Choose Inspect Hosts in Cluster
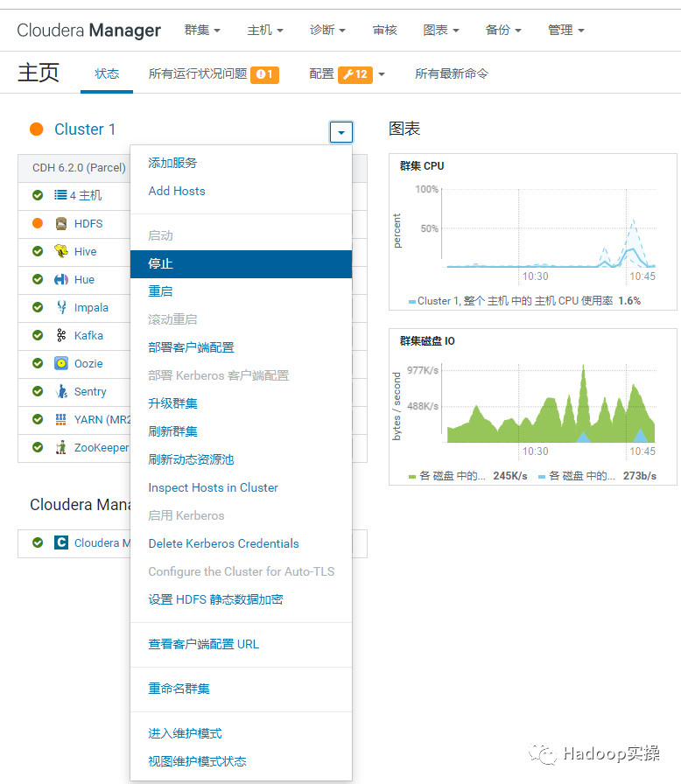The width and height of the screenshot is (681, 784). (241, 487)
